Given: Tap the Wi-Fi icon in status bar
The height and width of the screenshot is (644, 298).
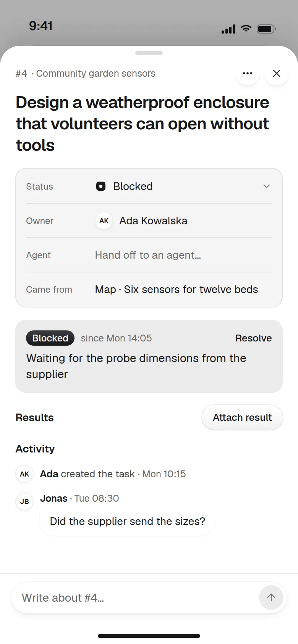Looking at the screenshot, I should [x=246, y=28].
